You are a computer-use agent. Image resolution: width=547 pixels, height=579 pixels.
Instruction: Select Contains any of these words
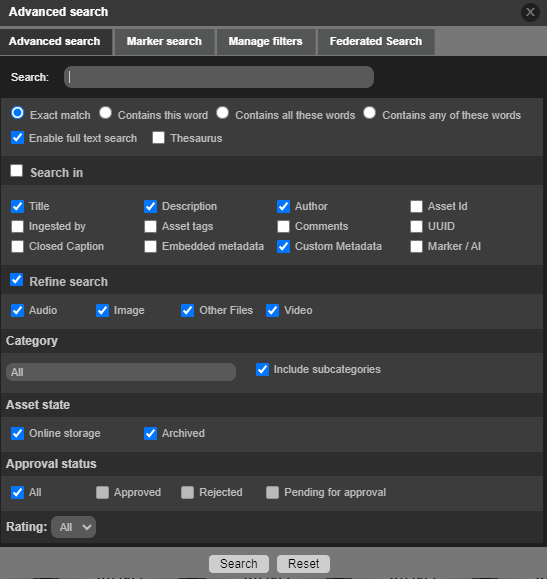[369, 113]
